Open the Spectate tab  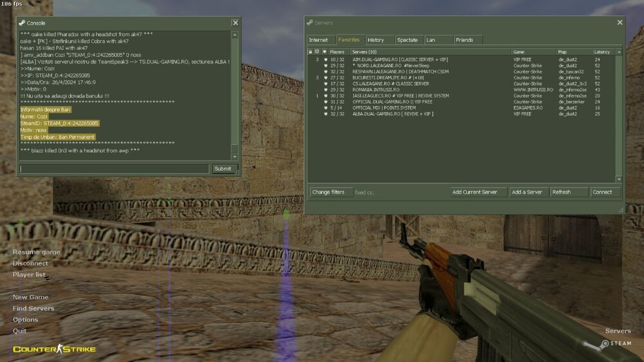[407, 40]
